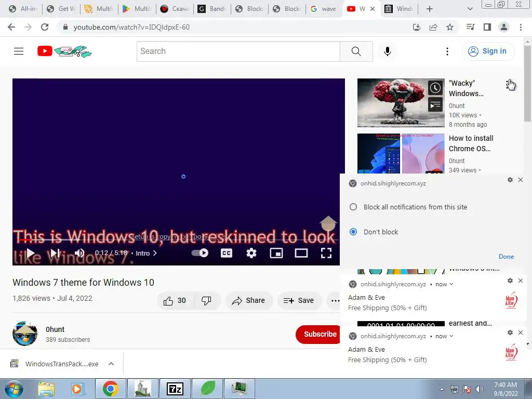Viewport: 532px width, 399px height.
Task: Open Chrome three-dot menu
Action: tap(521, 27)
